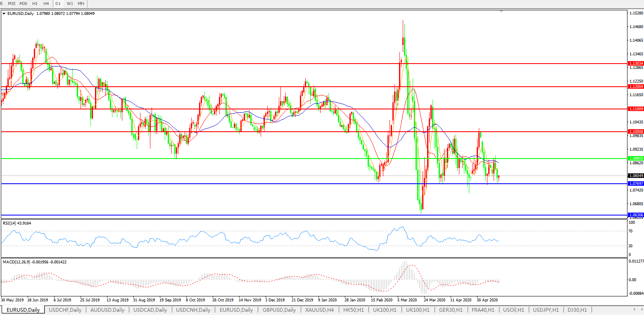This screenshot has height=315, width=644.
Task: Open the USDCHF,Daily chart tab
Action: coord(65,310)
